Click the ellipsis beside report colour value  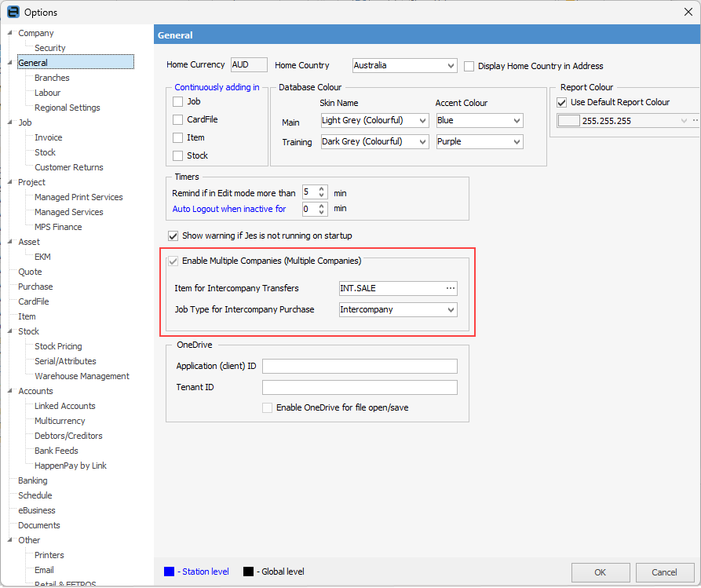(x=695, y=121)
